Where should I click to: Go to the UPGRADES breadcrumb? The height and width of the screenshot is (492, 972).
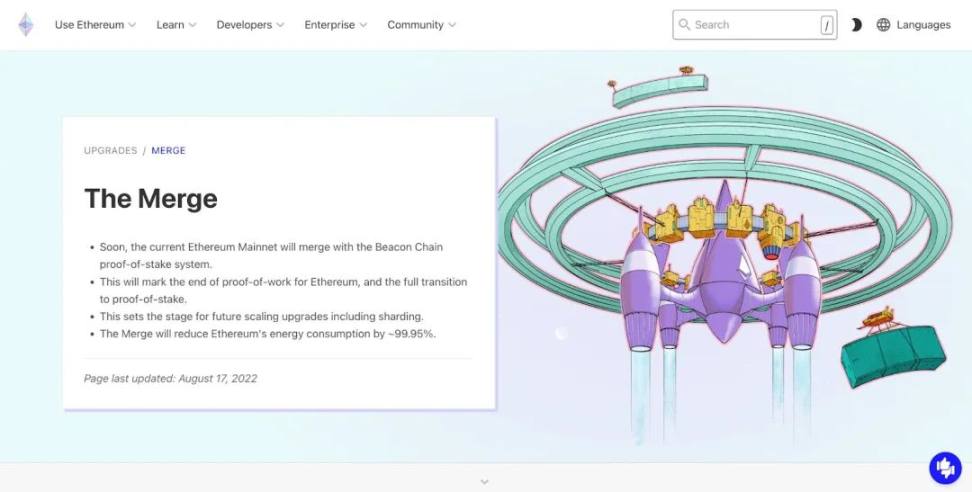(110, 151)
